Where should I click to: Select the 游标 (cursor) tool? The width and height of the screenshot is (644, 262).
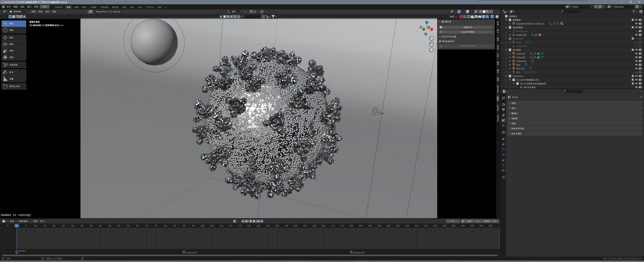click(x=14, y=30)
